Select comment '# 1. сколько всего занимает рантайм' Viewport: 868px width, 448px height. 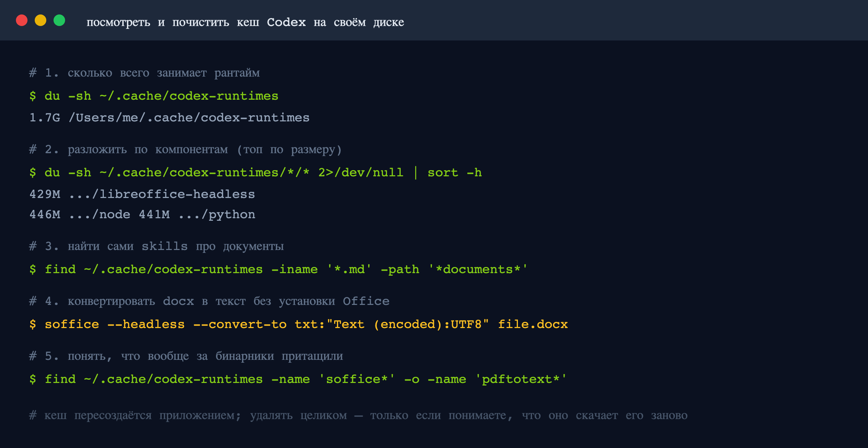144,73
